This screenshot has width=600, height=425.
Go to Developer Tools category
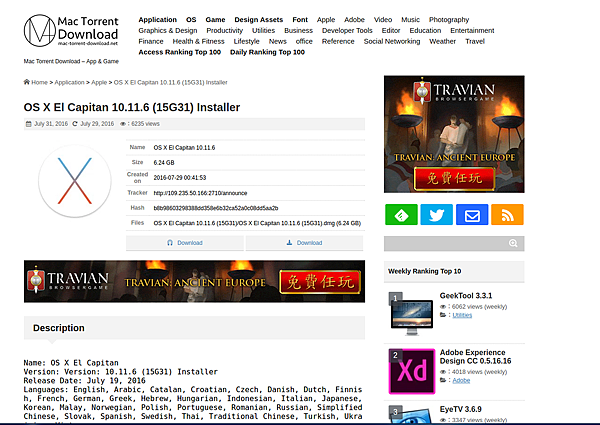click(x=347, y=30)
